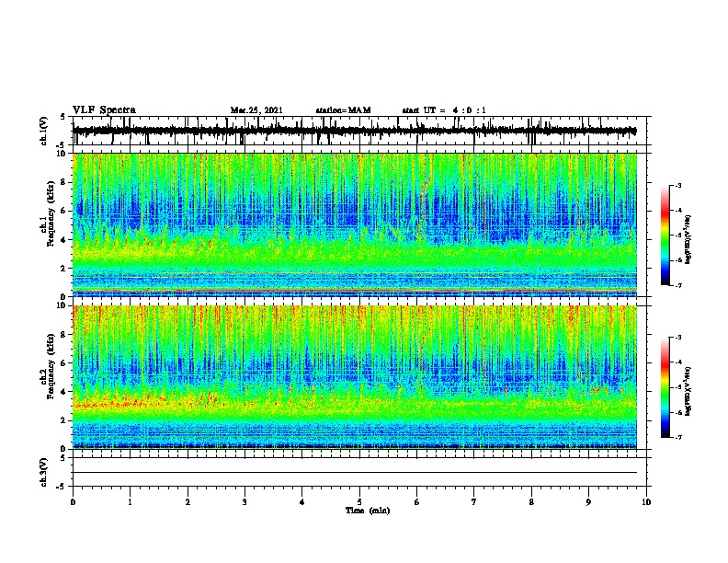The image size is (728, 563).
Task: Click the ch.2 spectrogram panel
Action: 355,377
